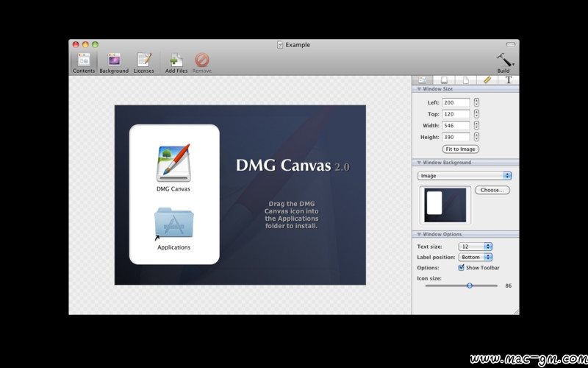Select the DMG Canvas disk icon
Viewport: 588px width, 368px height.
173,163
